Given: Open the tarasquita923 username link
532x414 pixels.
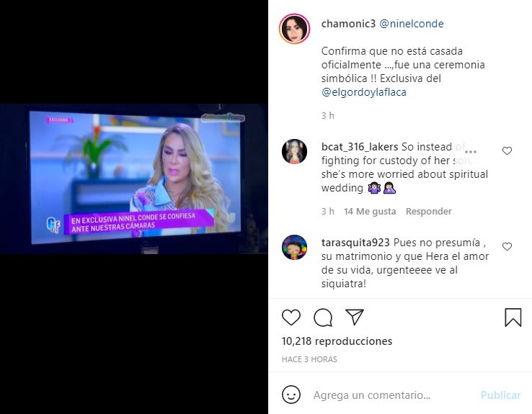Looking at the screenshot, I should coord(355,243).
